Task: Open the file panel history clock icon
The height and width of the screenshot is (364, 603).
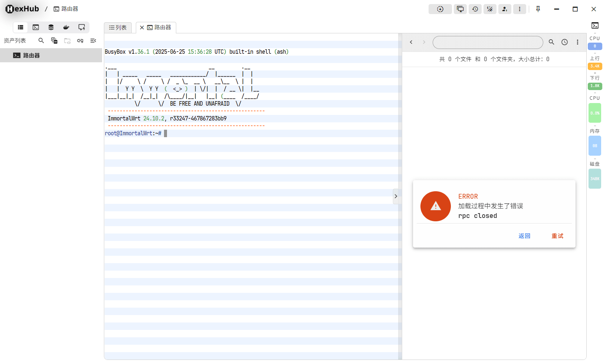Action: point(564,42)
